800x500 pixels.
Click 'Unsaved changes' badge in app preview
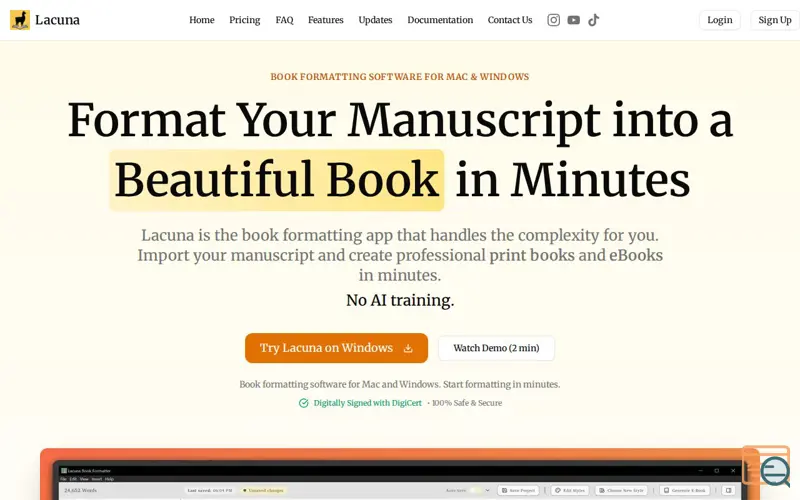(x=263, y=490)
